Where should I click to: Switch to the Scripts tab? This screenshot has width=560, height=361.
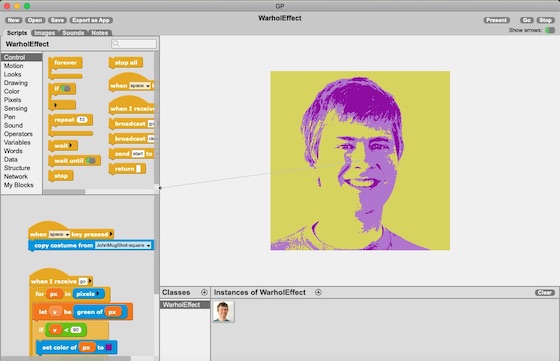(x=17, y=32)
